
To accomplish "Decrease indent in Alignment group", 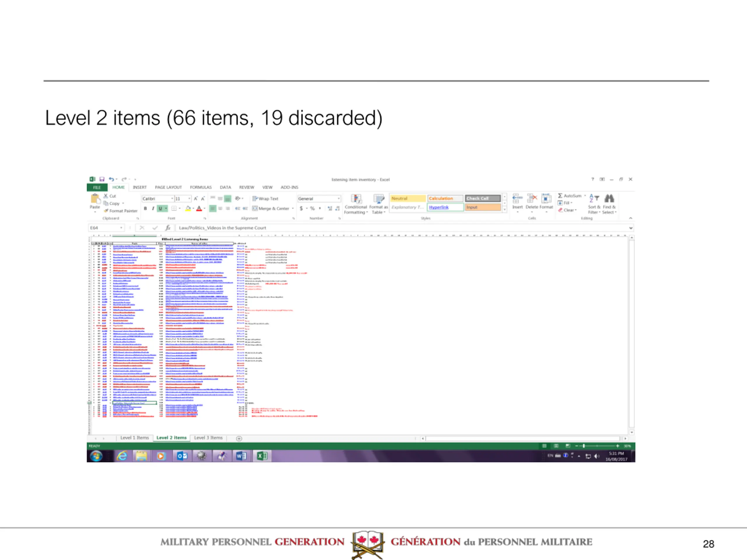I will [x=238, y=209].
